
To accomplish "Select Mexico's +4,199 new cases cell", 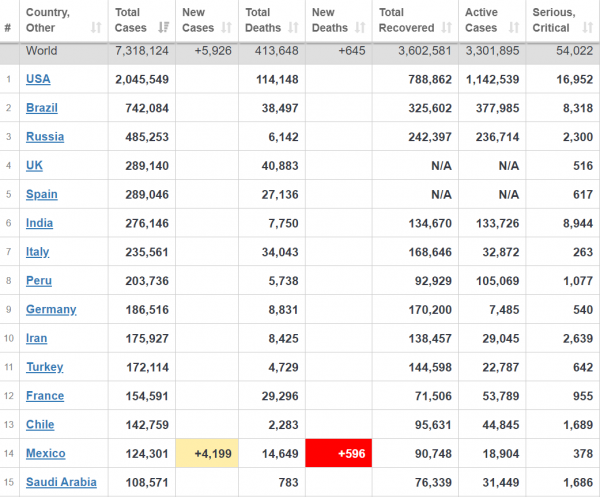I will pyautogui.click(x=207, y=453).
